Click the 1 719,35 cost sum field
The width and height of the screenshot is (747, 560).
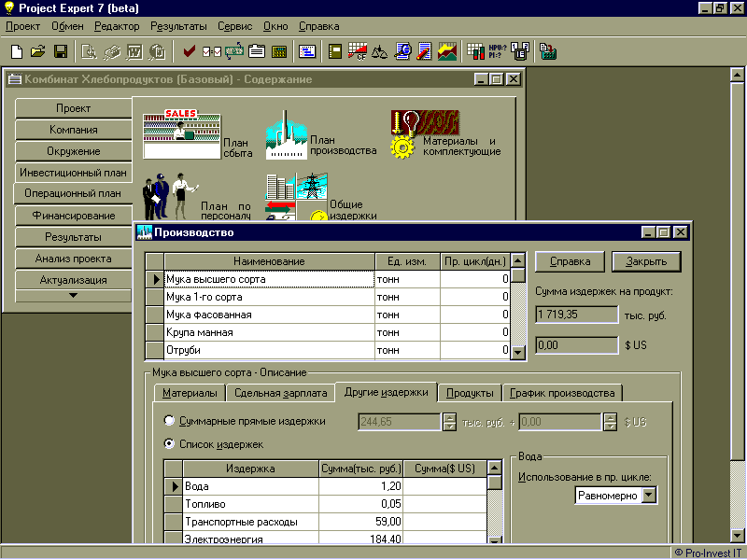[x=576, y=315]
